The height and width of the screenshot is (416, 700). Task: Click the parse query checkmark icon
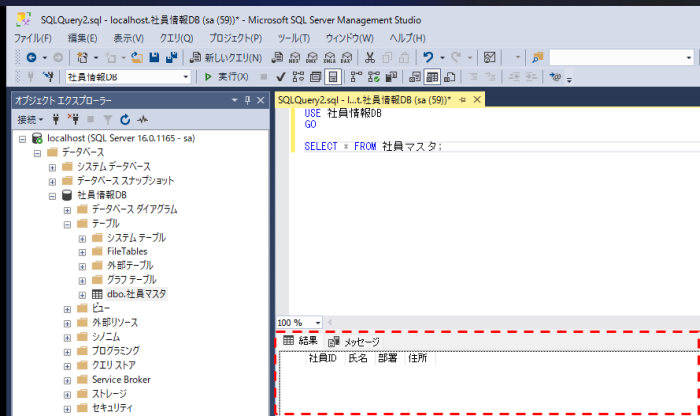pyautogui.click(x=282, y=77)
